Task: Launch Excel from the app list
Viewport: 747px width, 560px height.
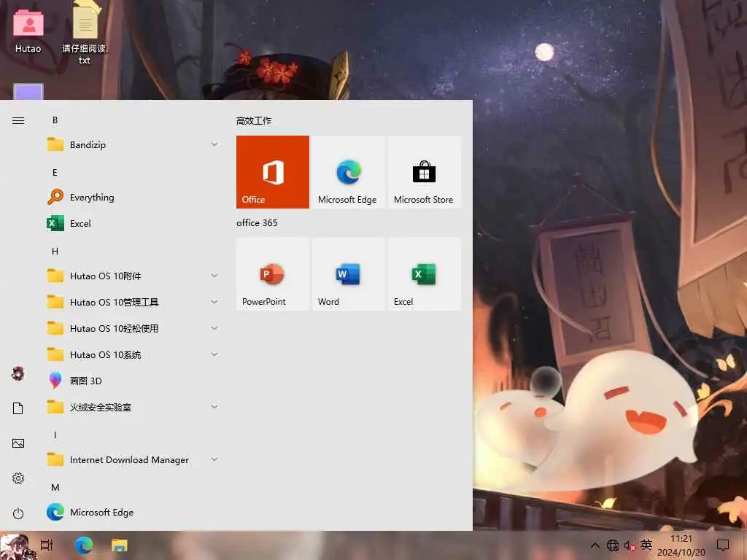Action: click(x=133, y=223)
